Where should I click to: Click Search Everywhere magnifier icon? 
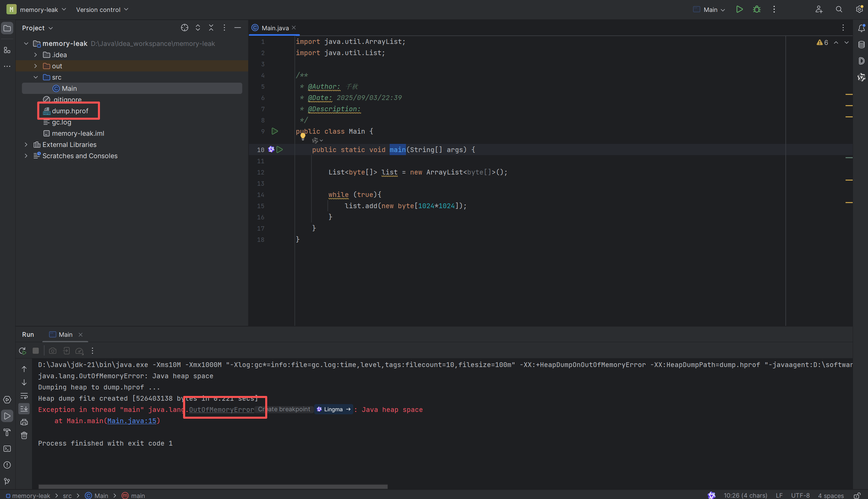pos(839,10)
